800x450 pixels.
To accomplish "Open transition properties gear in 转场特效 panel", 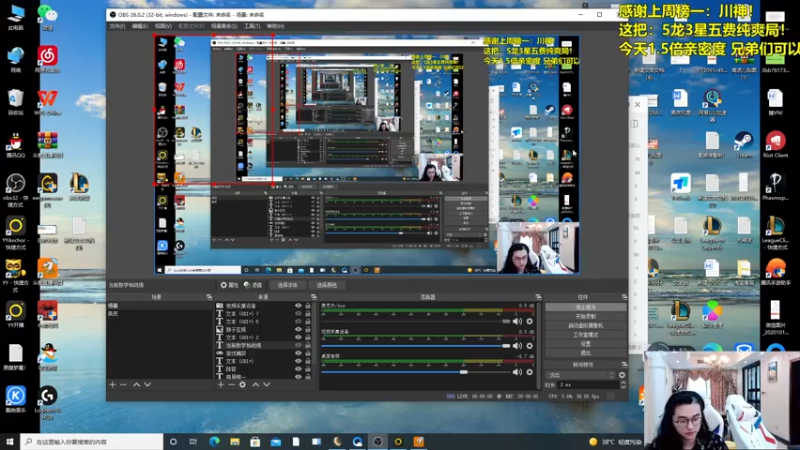I will (x=622, y=375).
